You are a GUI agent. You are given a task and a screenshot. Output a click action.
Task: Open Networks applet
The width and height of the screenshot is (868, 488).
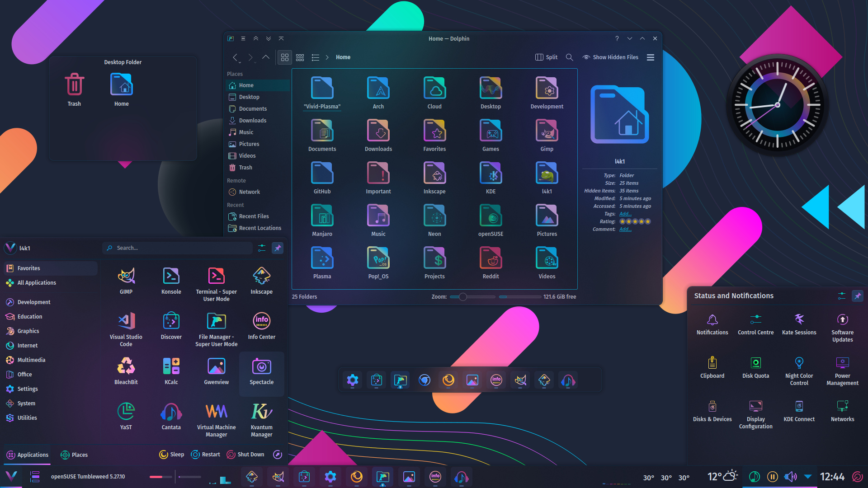(843, 410)
